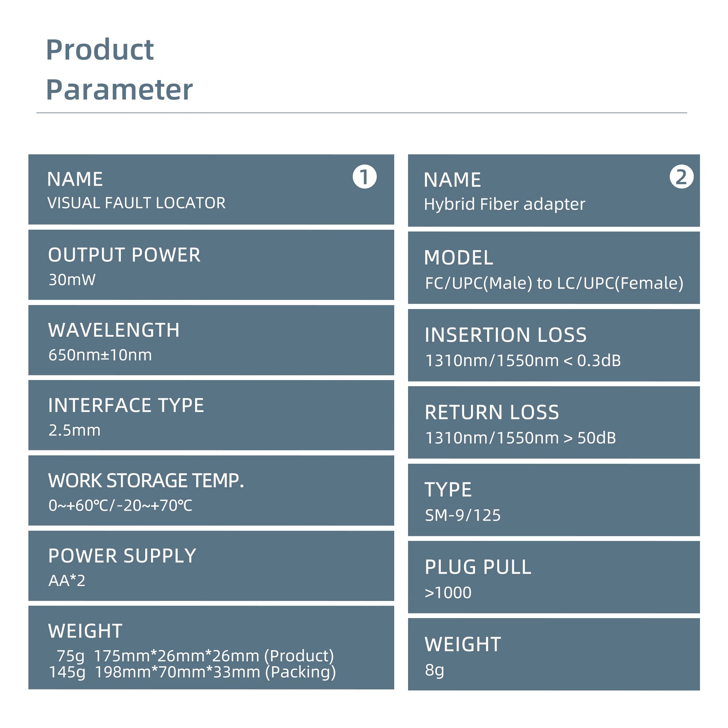Click the INSERTION LOSS label
Viewport: 728px width, 728px height.
(506, 335)
